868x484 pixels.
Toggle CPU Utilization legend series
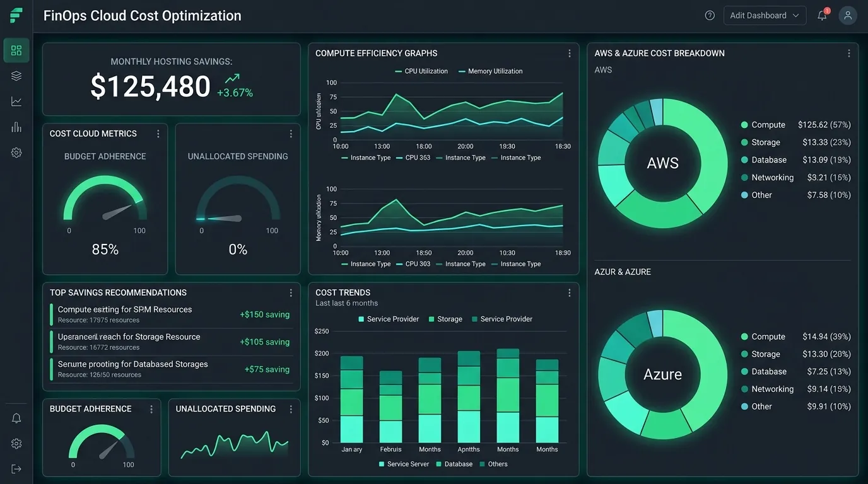coord(421,71)
